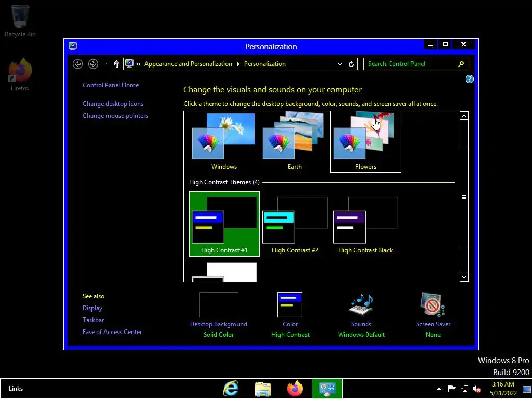Open Desktop Background settings icon
This screenshot has height=399, width=532.
219,305
